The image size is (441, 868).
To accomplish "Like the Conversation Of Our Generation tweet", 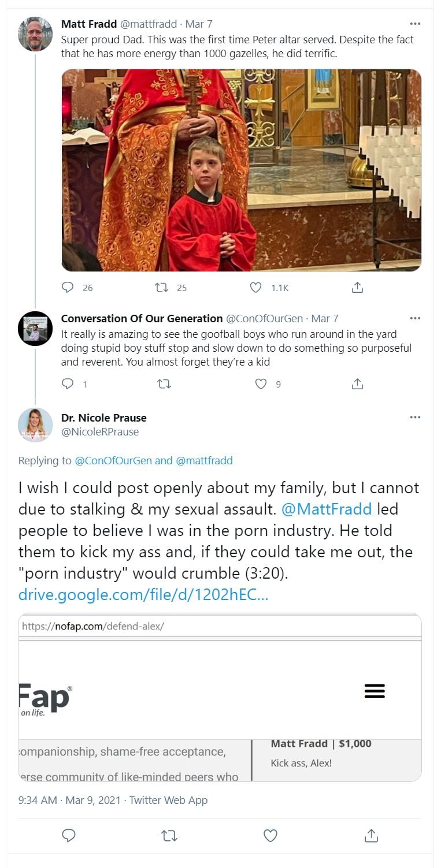I will click(x=261, y=383).
